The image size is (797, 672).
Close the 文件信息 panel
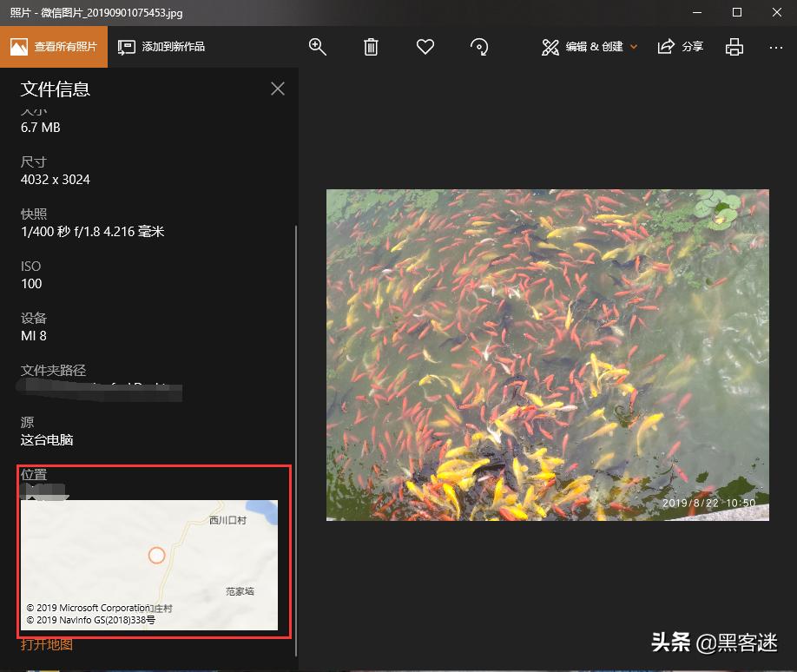click(x=278, y=89)
